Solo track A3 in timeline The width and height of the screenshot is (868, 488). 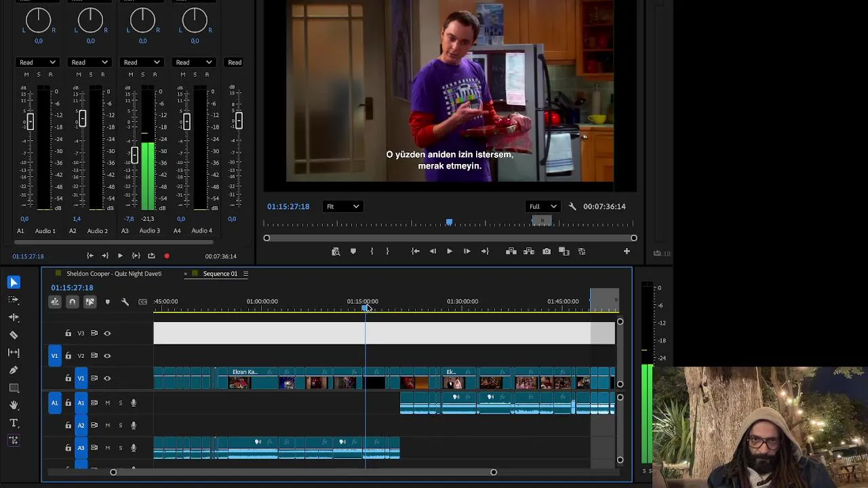point(121,448)
